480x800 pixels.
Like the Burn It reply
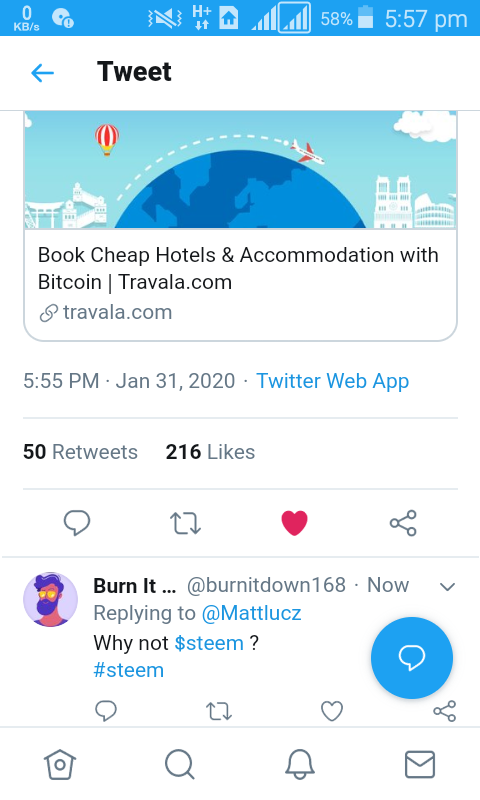[x=332, y=711]
